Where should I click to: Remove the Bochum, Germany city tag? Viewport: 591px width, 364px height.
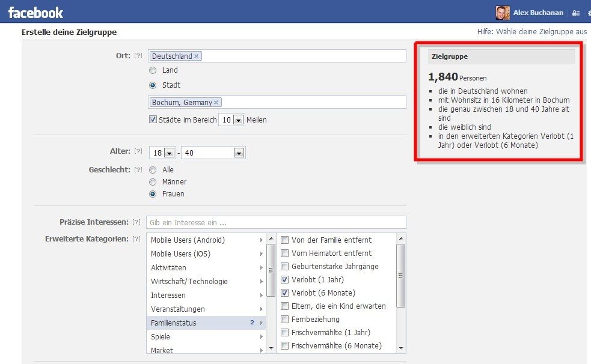click(216, 102)
